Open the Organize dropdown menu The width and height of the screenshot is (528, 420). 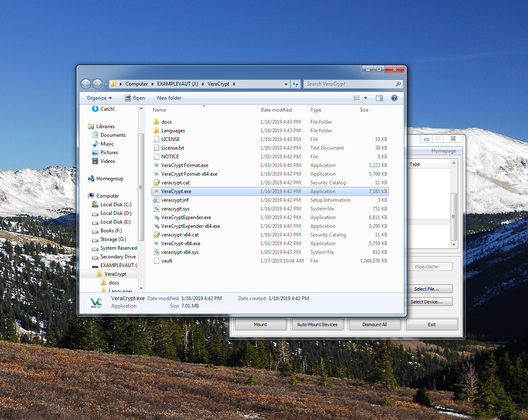[x=99, y=98]
